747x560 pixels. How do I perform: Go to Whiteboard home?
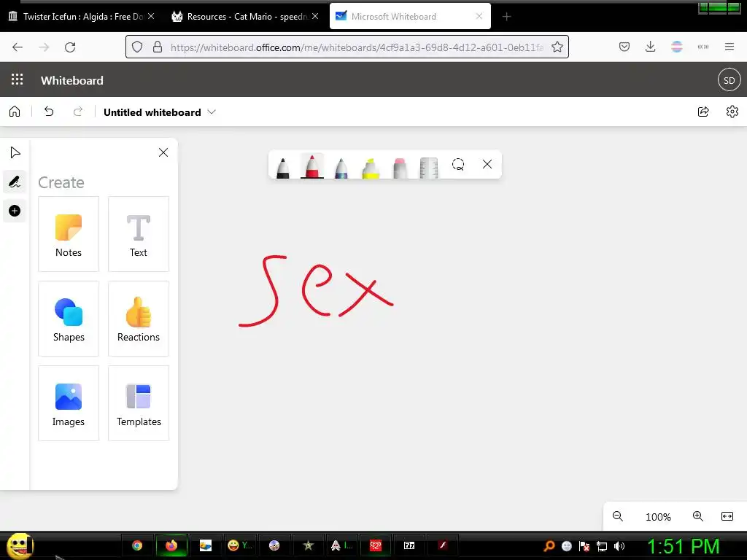(x=15, y=112)
